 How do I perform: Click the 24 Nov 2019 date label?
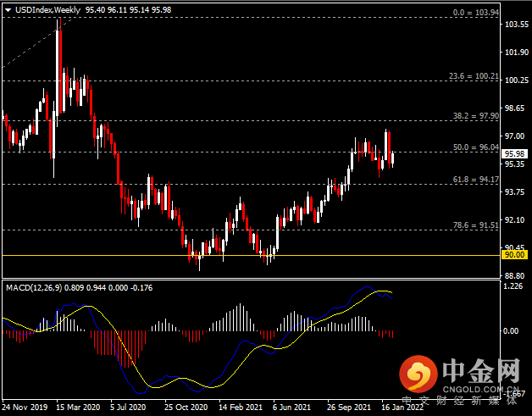(25, 408)
